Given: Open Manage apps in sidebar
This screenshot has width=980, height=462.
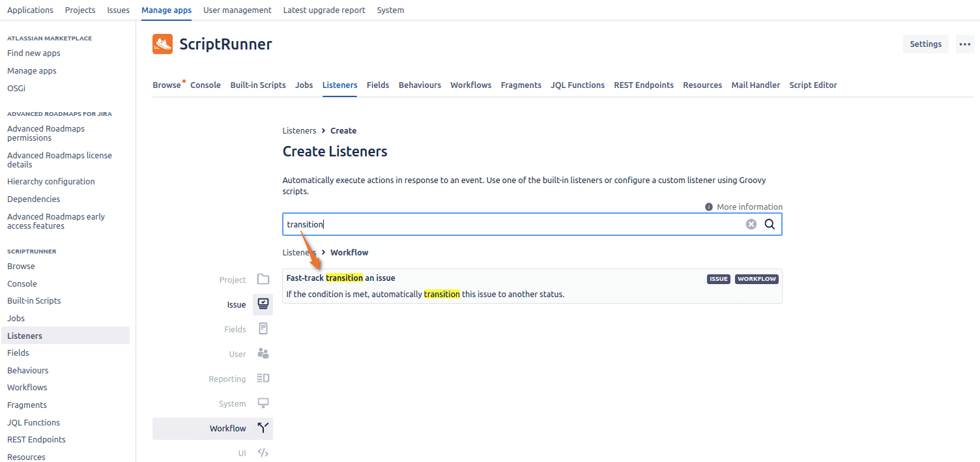Looking at the screenshot, I should pos(32,71).
